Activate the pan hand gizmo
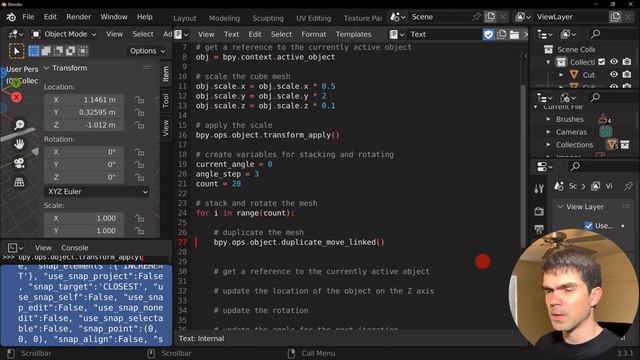640x360 pixels. [19, 144]
